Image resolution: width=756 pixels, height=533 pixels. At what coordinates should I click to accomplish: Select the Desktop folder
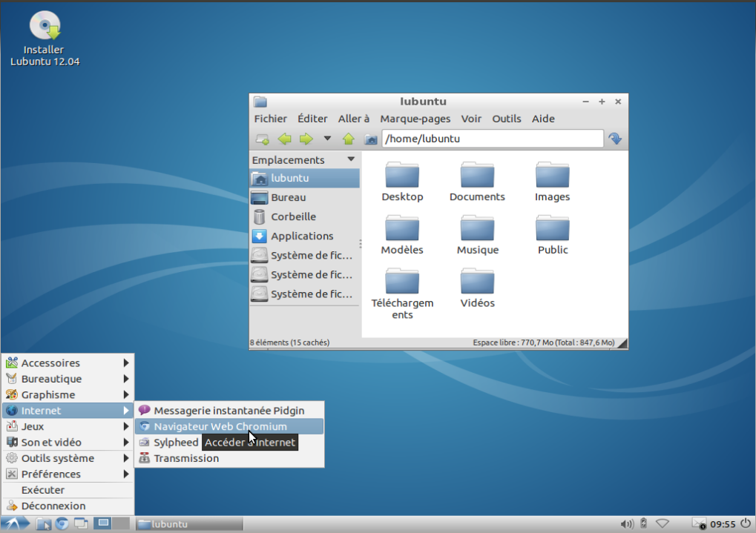coord(402,182)
